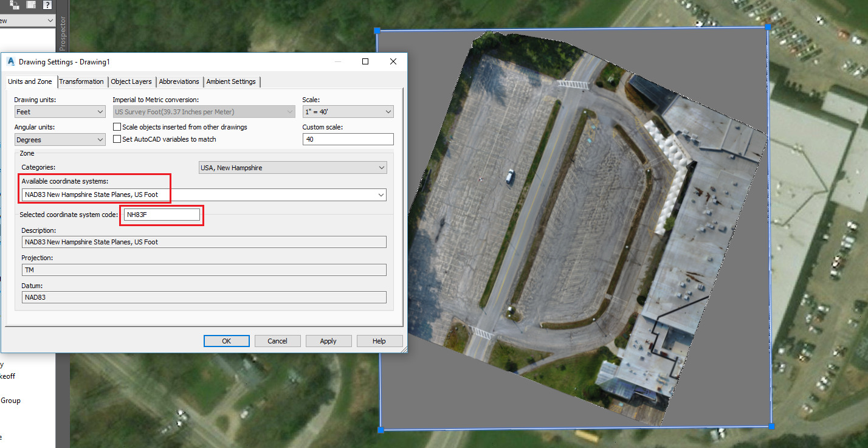Click the Imperial to Metric conversion dropdown
Image resolution: width=868 pixels, height=448 pixels.
coord(204,112)
